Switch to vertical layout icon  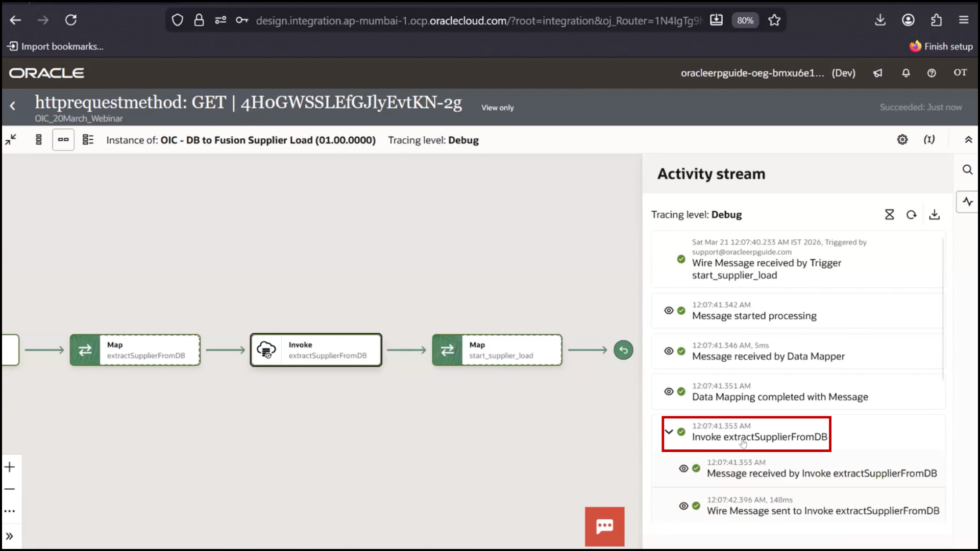pyautogui.click(x=39, y=139)
